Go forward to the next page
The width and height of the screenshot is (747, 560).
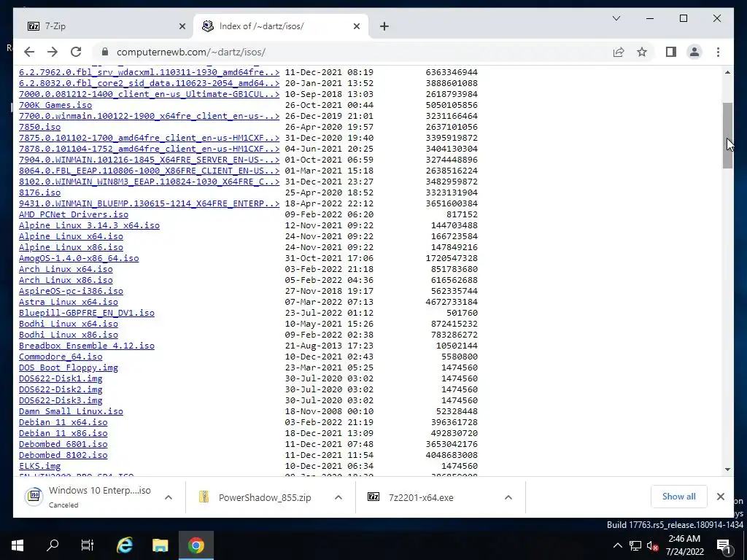[x=53, y=52]
